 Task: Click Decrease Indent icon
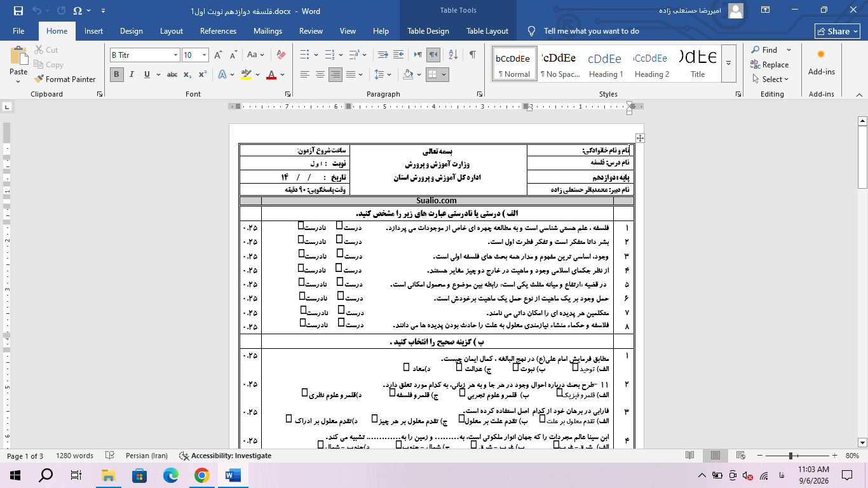tap(383, 55)
